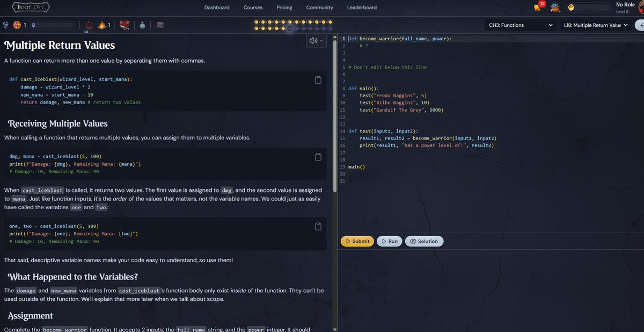This screenshot has width=644, height=332.
Task: Open the gem bag icon
Action: 555,8
